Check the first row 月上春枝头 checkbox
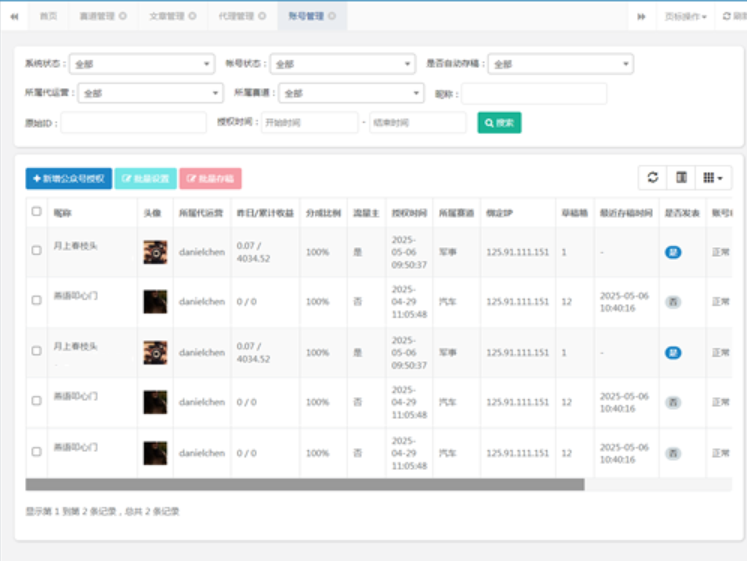Screen dimensions: 747x561 pos(37,251)
